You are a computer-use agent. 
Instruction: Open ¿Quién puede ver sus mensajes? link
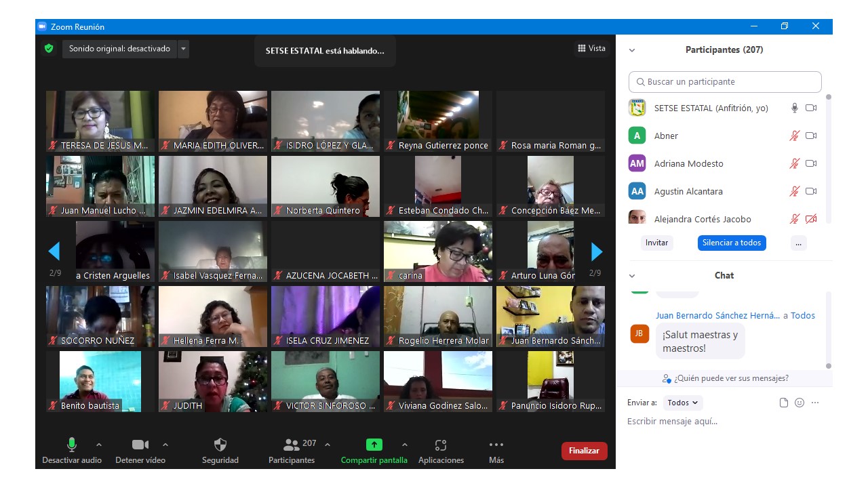point(726,378)
